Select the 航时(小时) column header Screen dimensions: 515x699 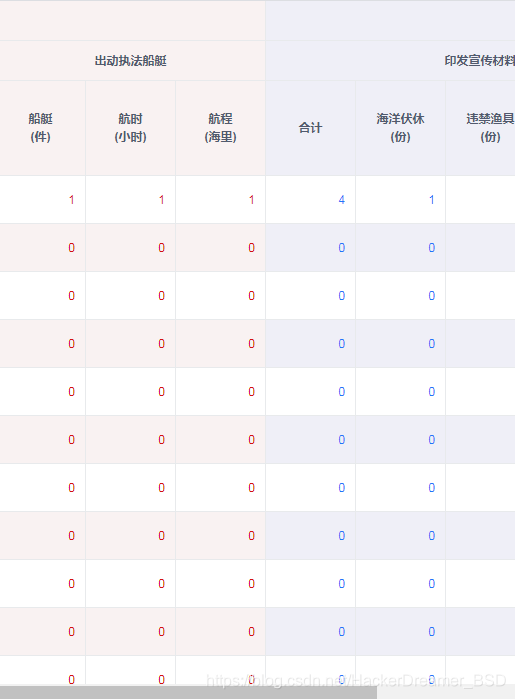(x=130, y=127)
